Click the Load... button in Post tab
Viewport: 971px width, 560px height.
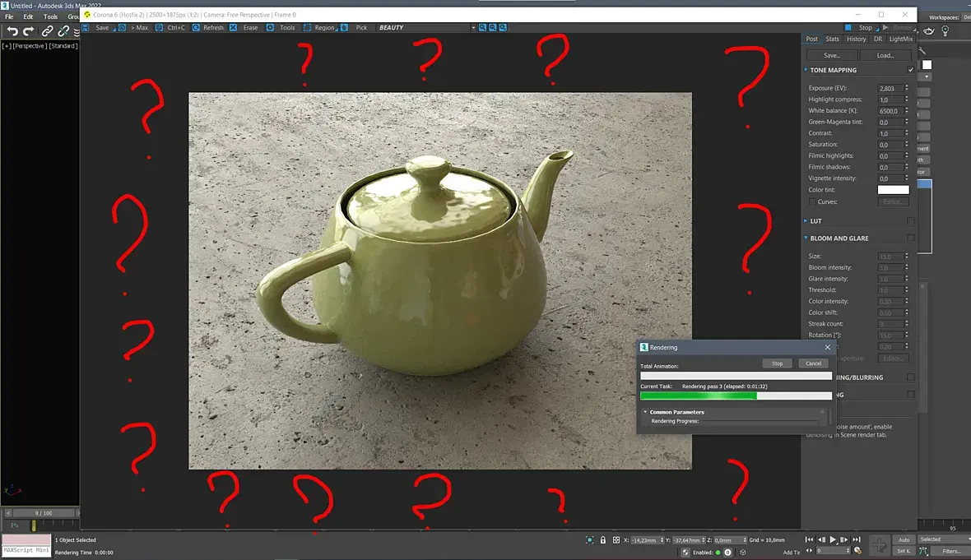885,55
